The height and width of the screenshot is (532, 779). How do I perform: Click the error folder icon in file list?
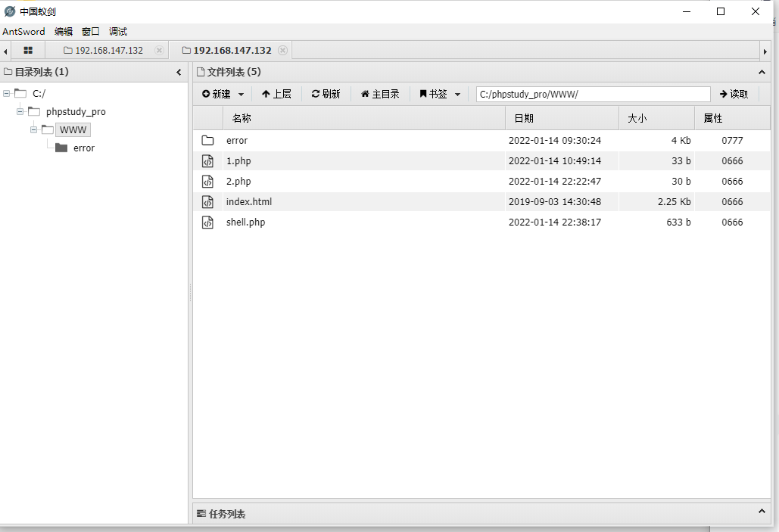[x=207, y=141]
